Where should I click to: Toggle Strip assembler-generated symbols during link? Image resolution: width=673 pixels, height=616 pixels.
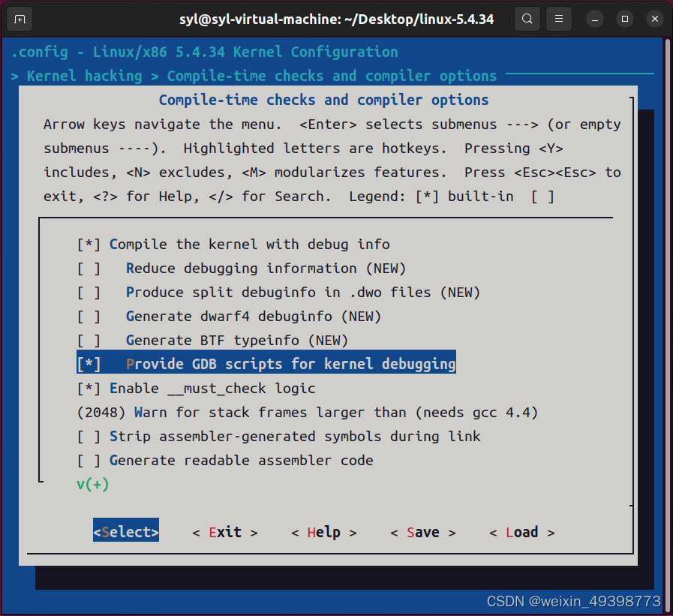278,437
